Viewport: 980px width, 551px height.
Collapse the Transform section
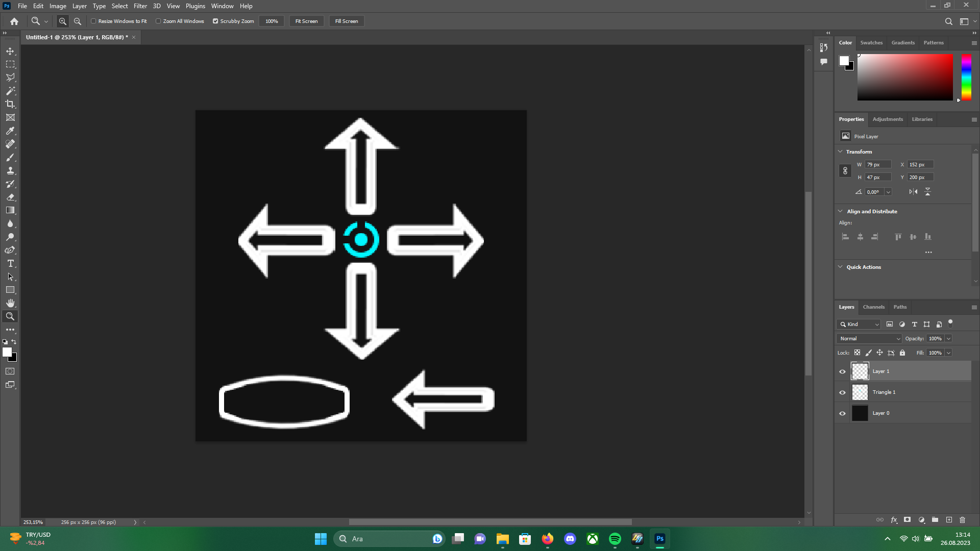[x=840, y=152]
